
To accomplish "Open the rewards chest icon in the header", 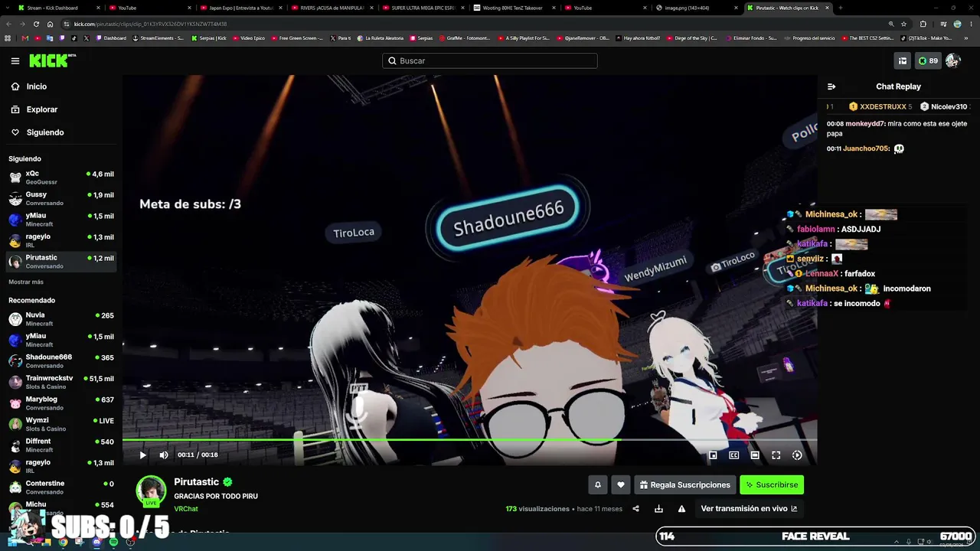I will pyautogui.click(x=903, y=60).
